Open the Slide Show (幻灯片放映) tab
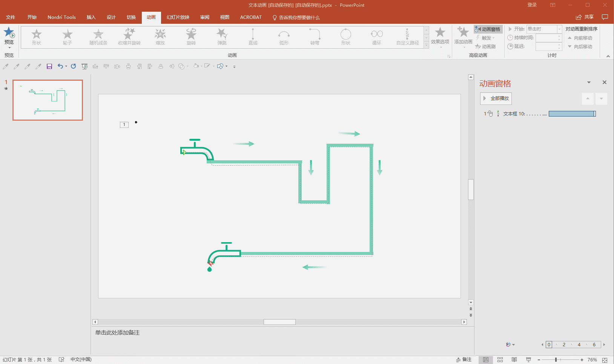Image resolution: width=614 pixels, height=364 pixels. 178,17
